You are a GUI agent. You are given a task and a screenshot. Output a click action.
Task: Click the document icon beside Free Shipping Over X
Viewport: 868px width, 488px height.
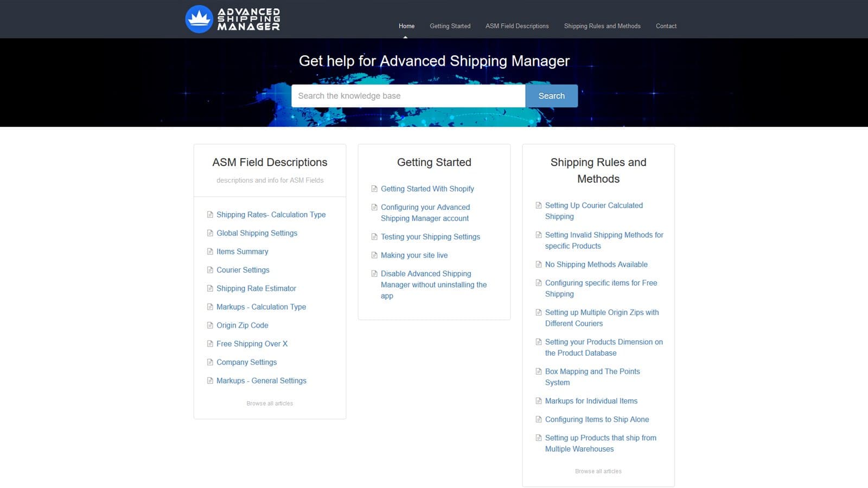click(x=210, y=344)
